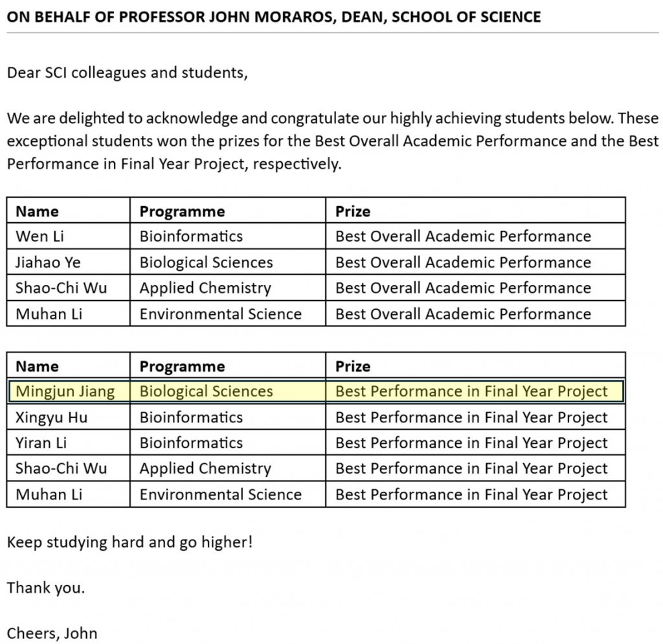
Task: Click the 'Thank you.' line
Action: point(46,588)
